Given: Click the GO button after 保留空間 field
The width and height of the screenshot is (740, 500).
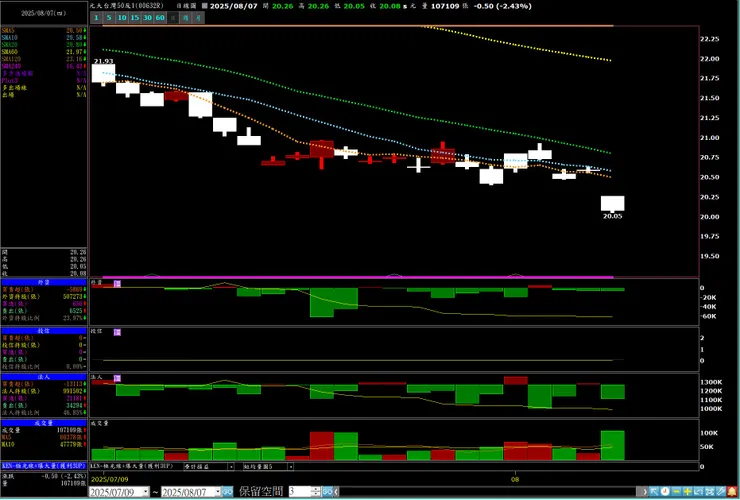Looking at the screenshot, I should click(x=328, y=492).
